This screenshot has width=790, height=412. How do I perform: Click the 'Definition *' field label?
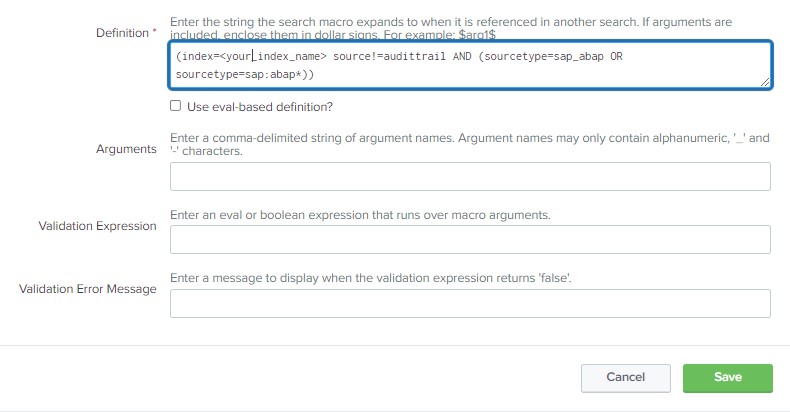click(x=126, y=33)
